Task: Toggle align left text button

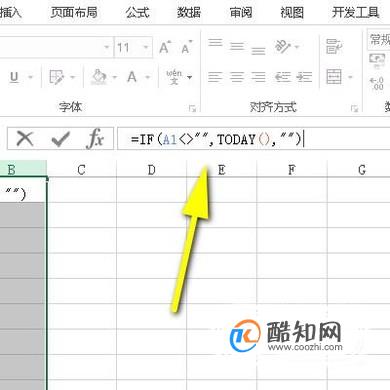Action: pyautogui.click(x=215, y=77)
